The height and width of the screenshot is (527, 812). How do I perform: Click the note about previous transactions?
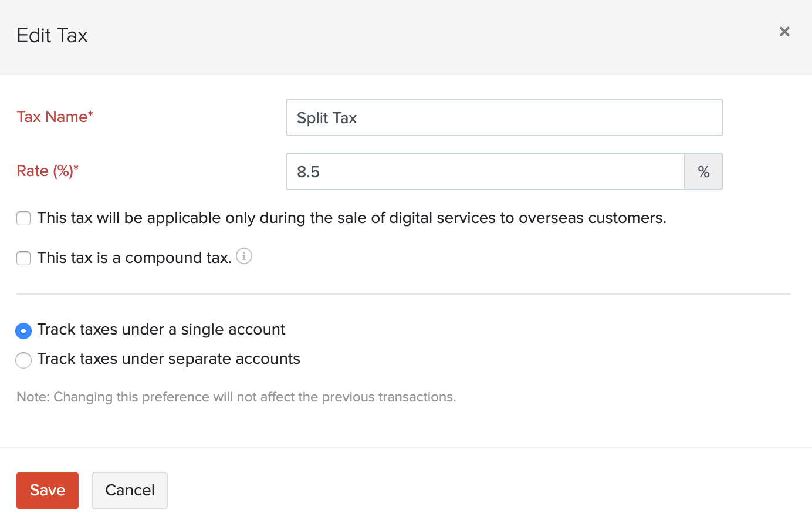click(236, 397)
